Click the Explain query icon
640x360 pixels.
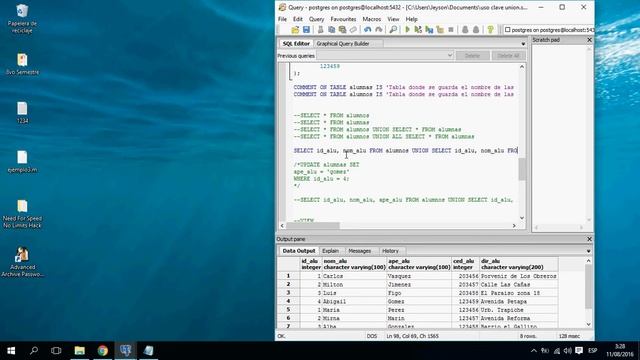(x=440, y=30)
